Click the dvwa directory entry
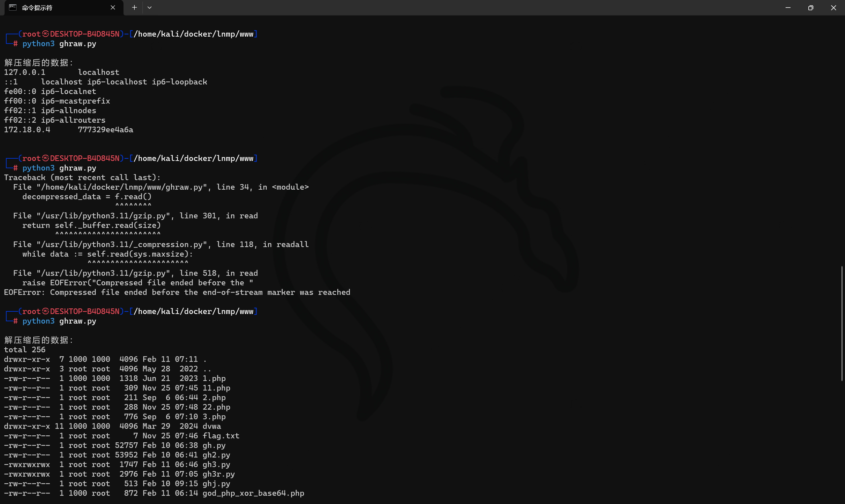 212,426
